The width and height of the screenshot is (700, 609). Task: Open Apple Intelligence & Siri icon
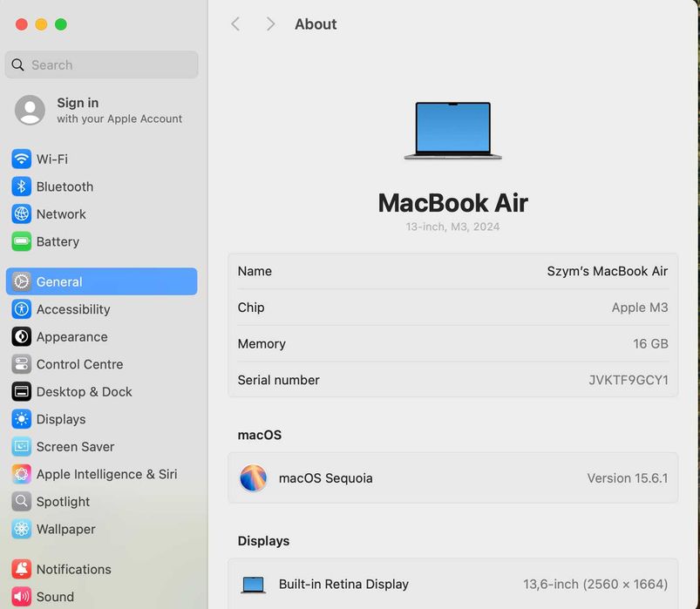tap(22, 474)
